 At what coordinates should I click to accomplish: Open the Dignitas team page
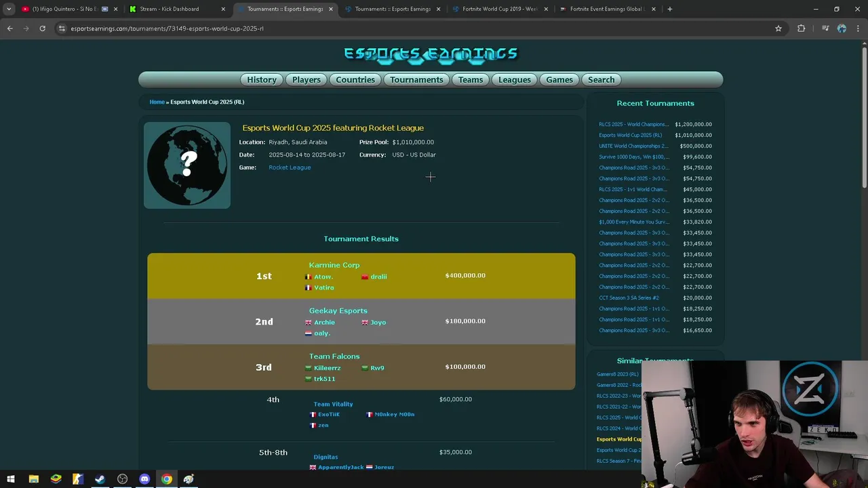point(325,457)
